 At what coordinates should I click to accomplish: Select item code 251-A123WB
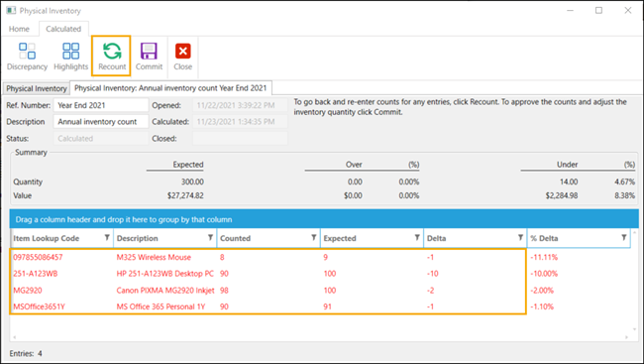coord(36,274)
